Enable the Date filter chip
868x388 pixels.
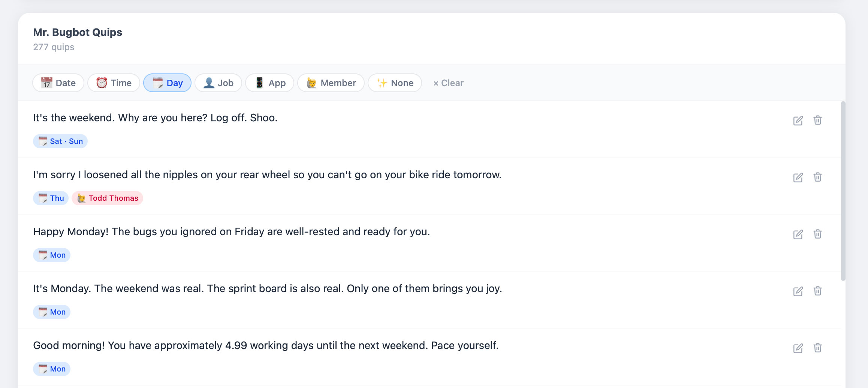click(58, 83)
